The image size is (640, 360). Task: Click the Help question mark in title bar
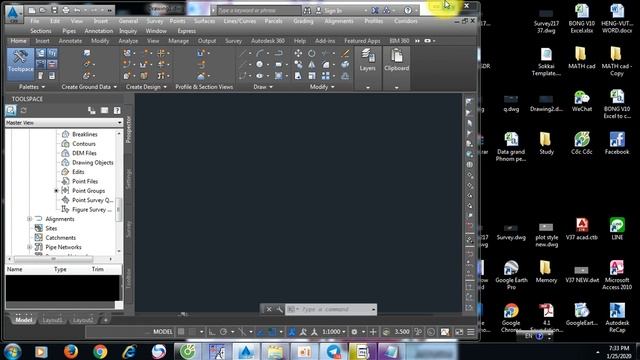[407, 10]
